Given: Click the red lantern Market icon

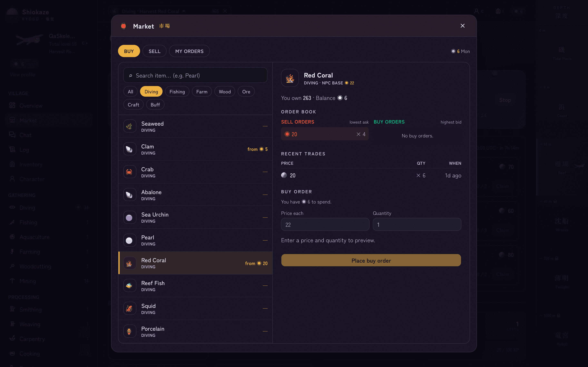Looking at the screenshot, I should [x=124, y=26].
